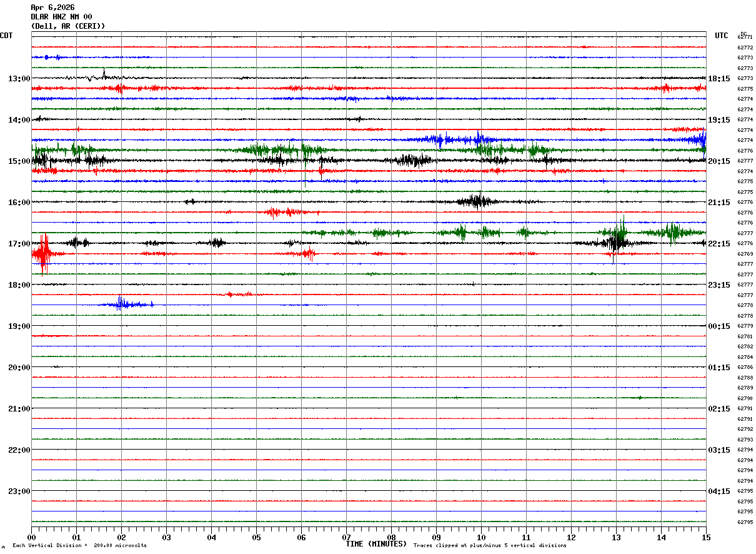756x554 pixels.
Task: Select the 22:00 CDT time label
Action: click(x=19, y=450)
